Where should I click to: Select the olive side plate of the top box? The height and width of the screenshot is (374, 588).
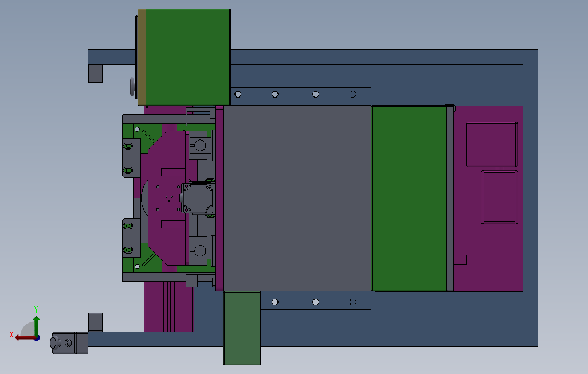click(x=142, y=57)
